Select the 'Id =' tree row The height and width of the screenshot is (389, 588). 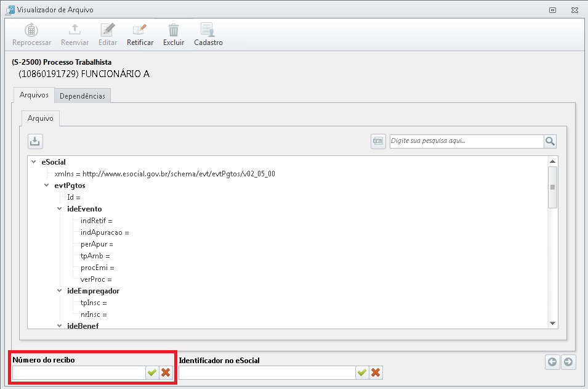74,197
